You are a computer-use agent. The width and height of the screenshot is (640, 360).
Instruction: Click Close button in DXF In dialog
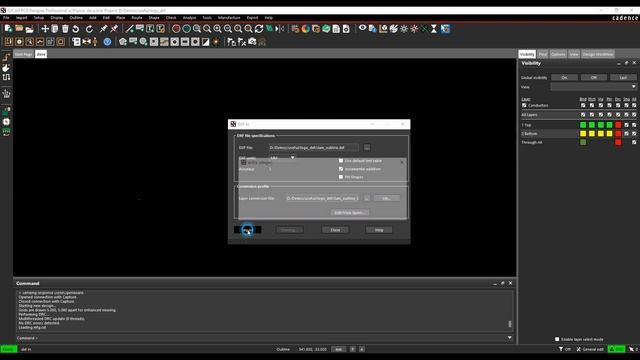pos(335,230)
